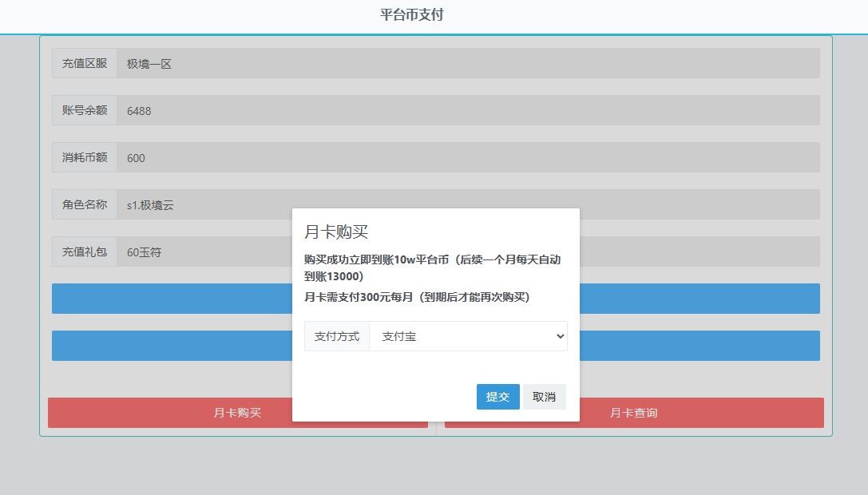The image size is (868, 495).
Task: Click the 平台币支付 page header
Action: (411, 15)
